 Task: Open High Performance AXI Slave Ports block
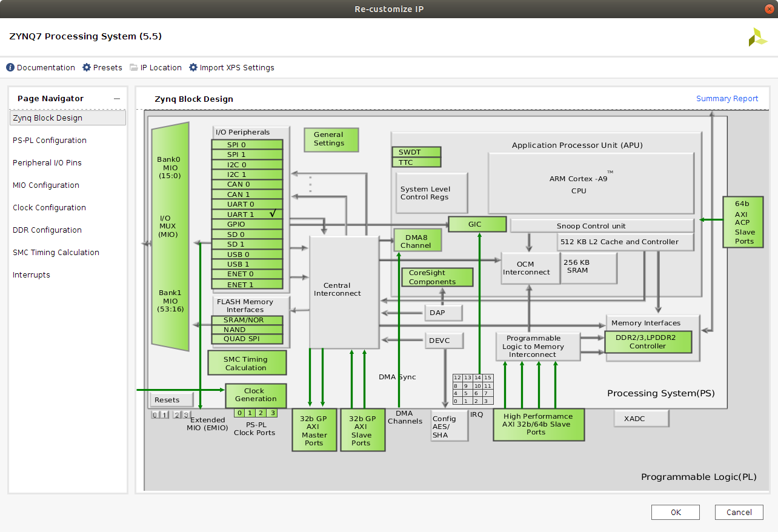[539, 424]
